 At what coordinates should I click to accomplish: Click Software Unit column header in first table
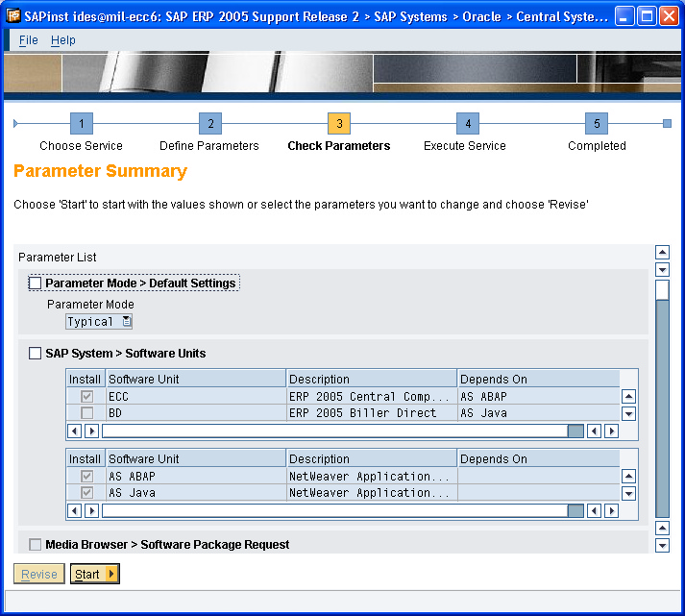(195, 380)
